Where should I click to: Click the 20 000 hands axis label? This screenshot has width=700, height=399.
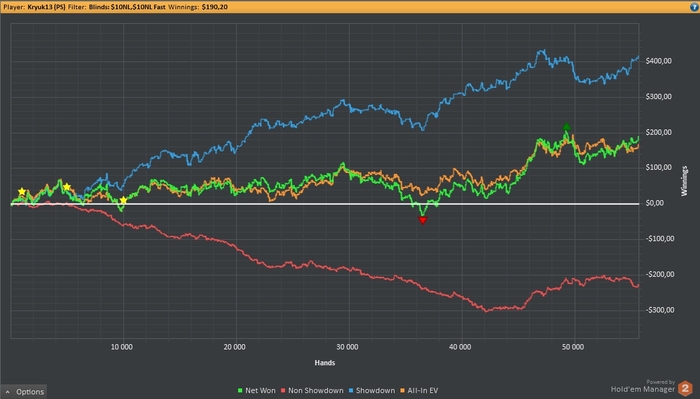pos(234,347)
